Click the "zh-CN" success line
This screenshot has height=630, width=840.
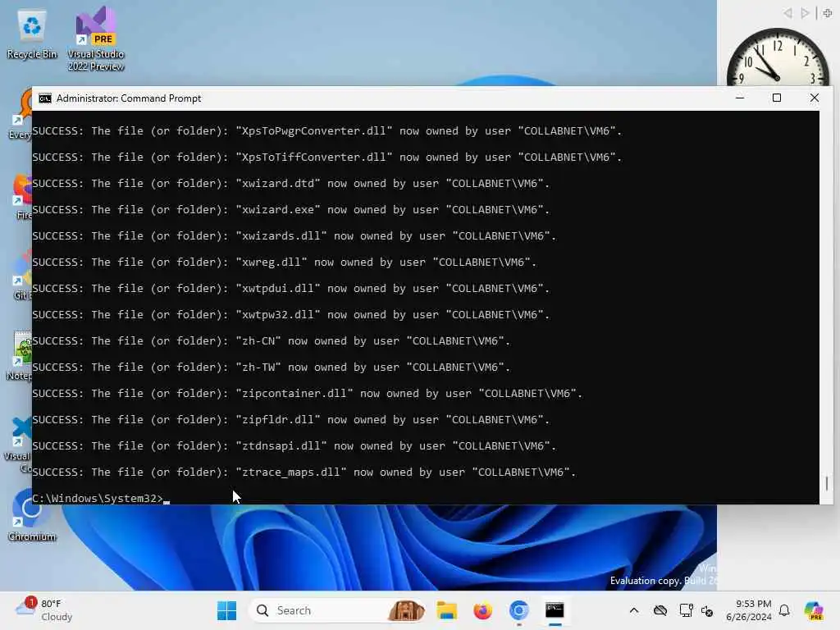pyautogui.click(x=272, y=340)
